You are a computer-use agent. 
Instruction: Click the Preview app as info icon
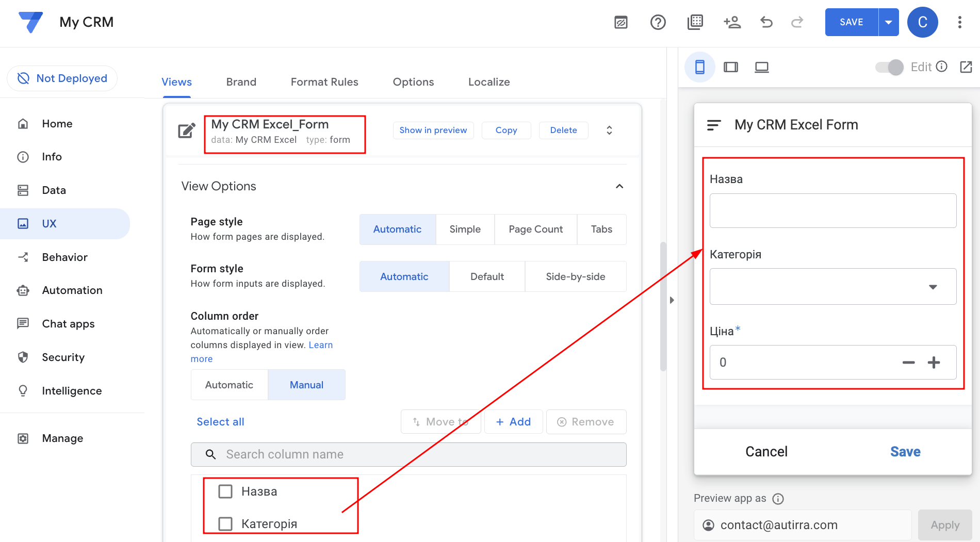click(x=778, y=499)
